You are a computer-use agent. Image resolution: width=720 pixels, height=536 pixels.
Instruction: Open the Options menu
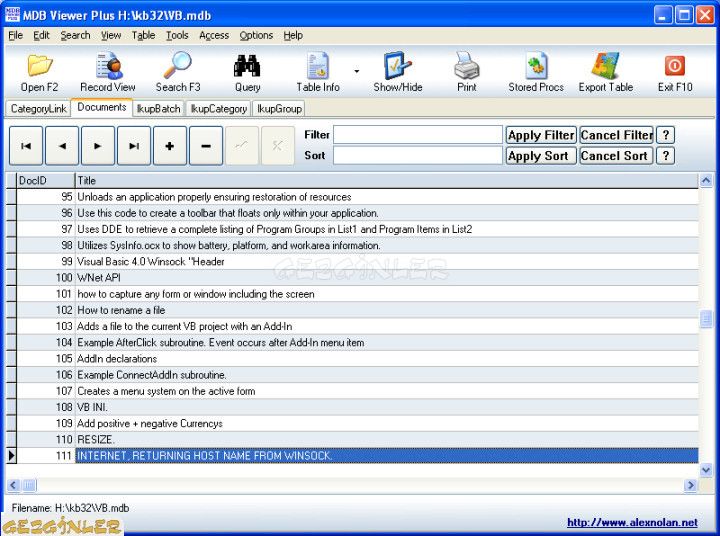(x=256, y=35)
